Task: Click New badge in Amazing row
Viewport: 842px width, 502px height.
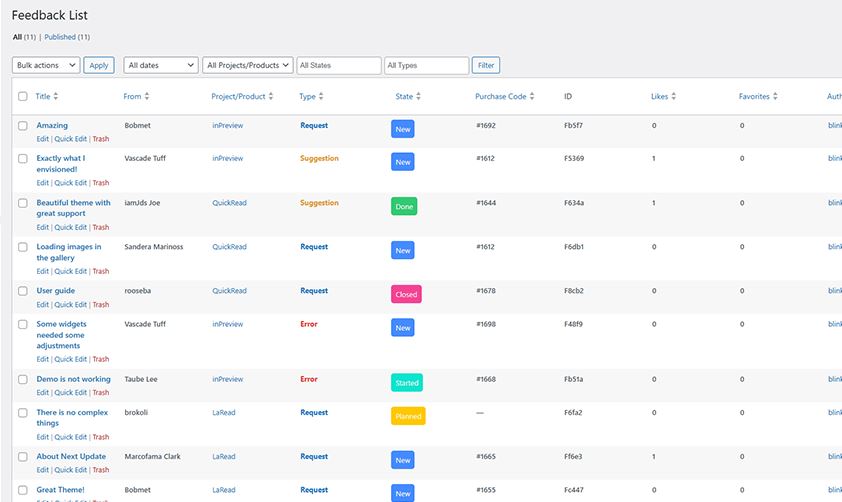Action: (403, 129)
